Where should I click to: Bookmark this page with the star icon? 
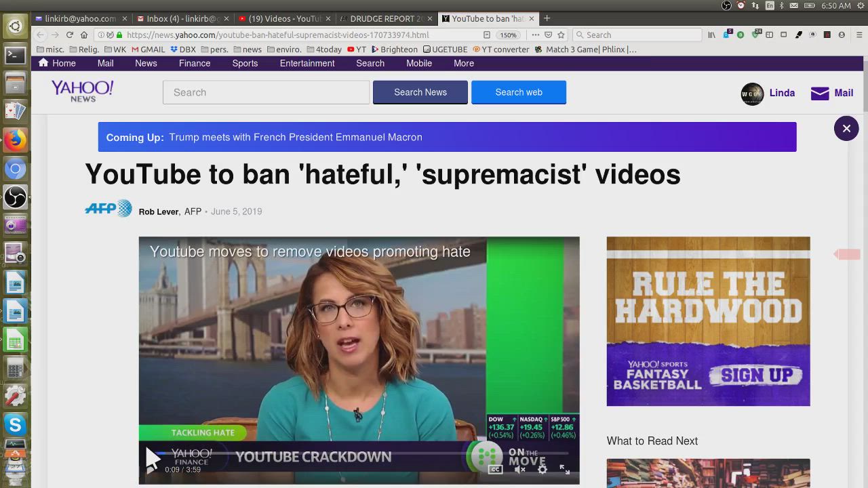coord(561,35)
